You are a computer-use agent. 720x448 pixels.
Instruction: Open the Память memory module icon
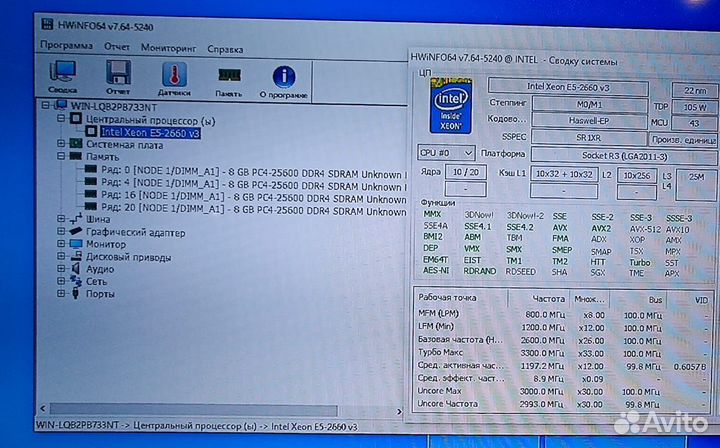coord(229,75)
